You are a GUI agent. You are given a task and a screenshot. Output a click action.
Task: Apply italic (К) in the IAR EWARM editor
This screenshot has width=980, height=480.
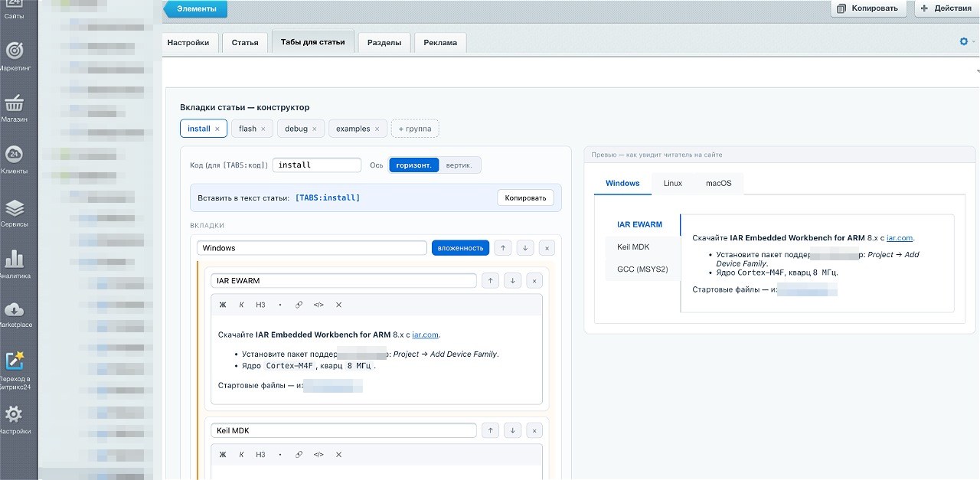pos(241,305)
